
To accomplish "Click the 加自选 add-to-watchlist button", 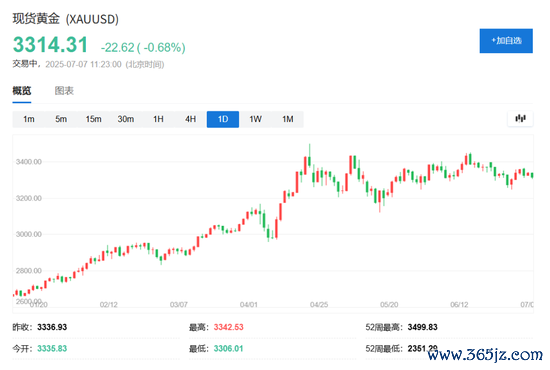I will pos(506,41).
